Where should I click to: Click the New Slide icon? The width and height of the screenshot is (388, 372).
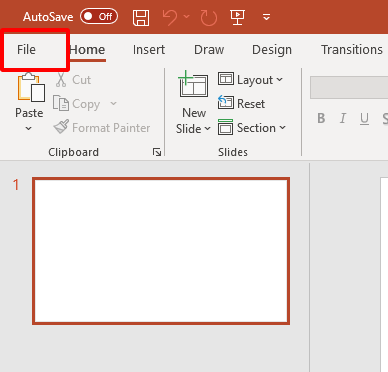[x=193, y=84]
